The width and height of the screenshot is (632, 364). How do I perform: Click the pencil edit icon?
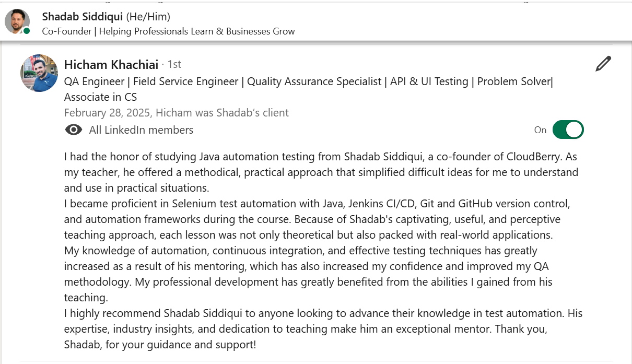[603, 64]
